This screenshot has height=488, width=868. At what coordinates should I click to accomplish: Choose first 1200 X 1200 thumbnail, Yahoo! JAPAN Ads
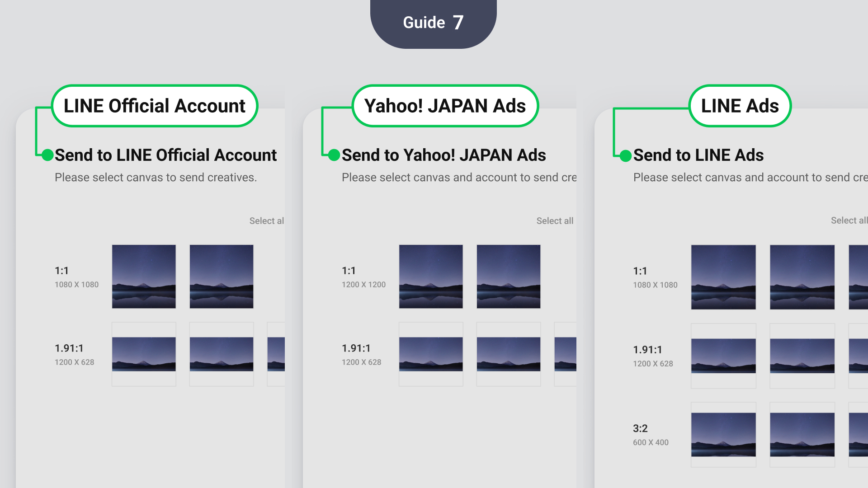pyautogui.click(x=431, y=277)
